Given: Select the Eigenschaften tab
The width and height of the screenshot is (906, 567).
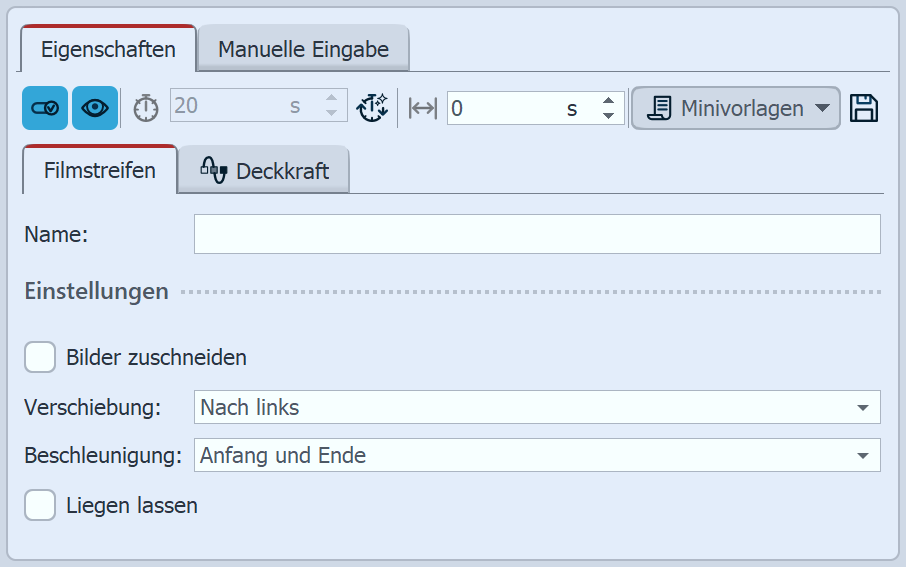Looking at the screenshot, I should pyautogui.click(x=109, y=49).
